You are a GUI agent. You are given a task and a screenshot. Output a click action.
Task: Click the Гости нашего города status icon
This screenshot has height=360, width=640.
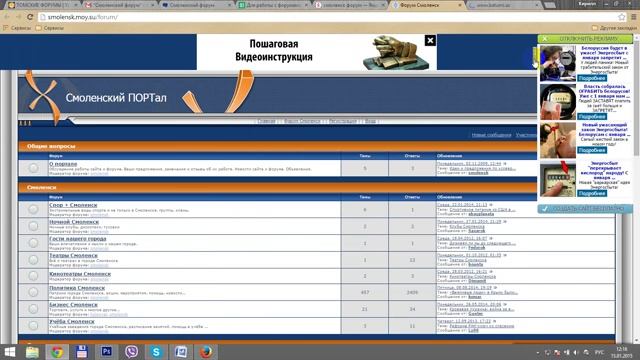coord(33,243)
